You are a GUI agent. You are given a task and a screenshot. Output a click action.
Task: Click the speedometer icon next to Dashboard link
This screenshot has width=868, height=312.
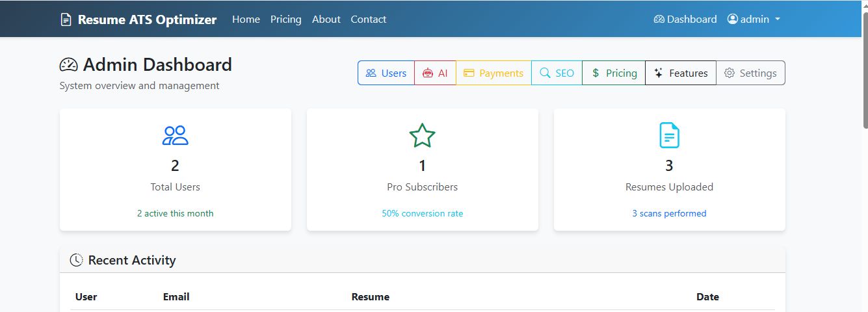(659, 19)
